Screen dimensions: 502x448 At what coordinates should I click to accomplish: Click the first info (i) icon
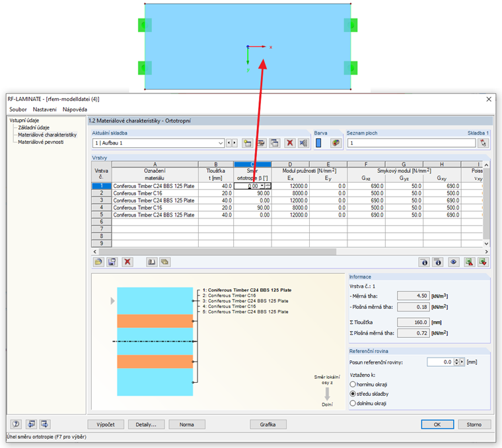click(424, 262)
